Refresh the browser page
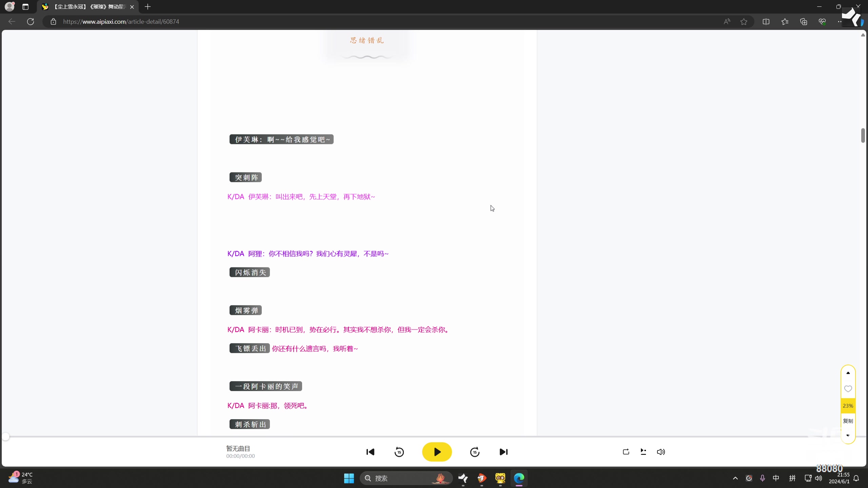 (31, 22)
